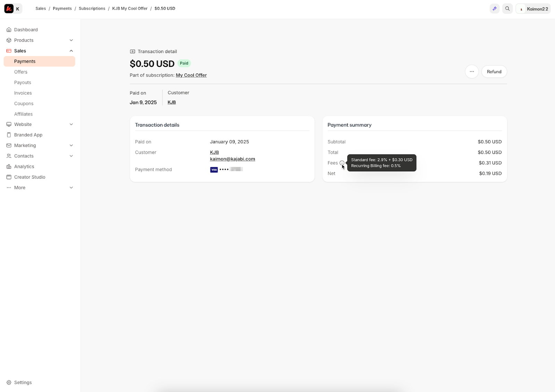Viewport: 555px width, 392px height.
Task: Click the Visa card icon
Action: [x=214, y=170]
